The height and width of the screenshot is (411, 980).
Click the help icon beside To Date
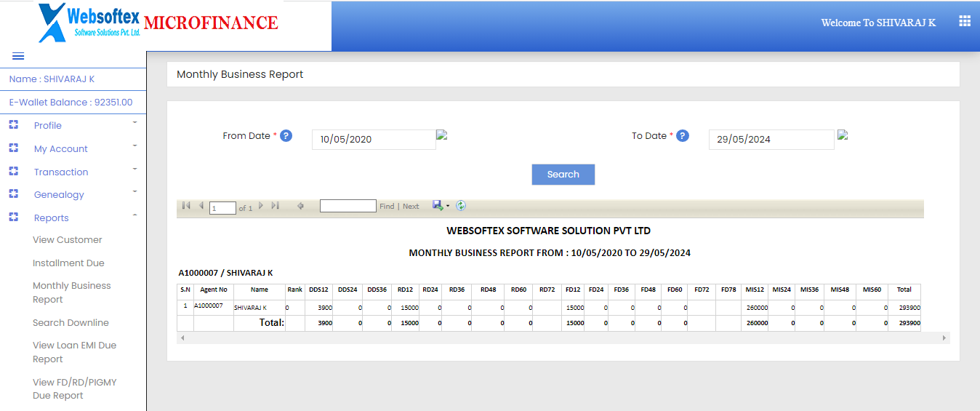[x=682, y=136]
